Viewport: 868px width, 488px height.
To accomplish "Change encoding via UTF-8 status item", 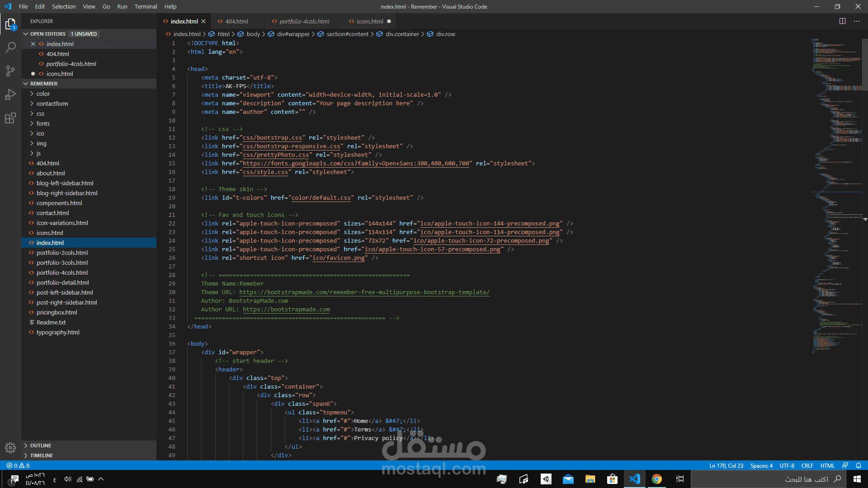I will 787,465.
